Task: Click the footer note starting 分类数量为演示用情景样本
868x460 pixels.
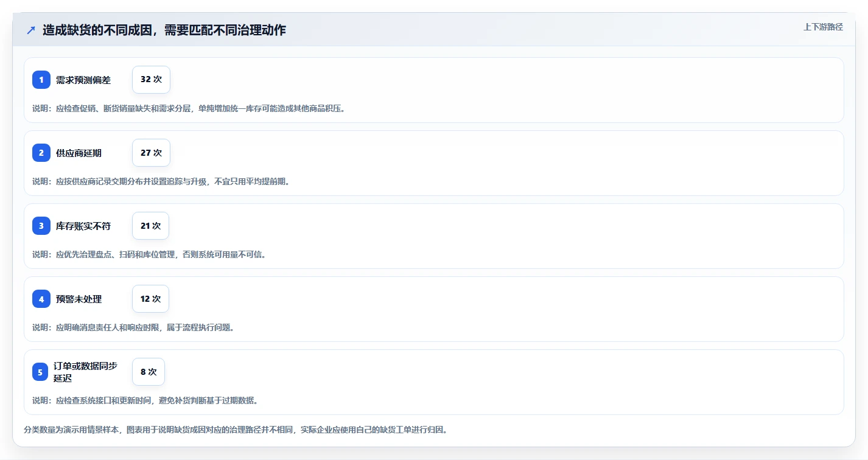Action: click(x=236, y=430)
